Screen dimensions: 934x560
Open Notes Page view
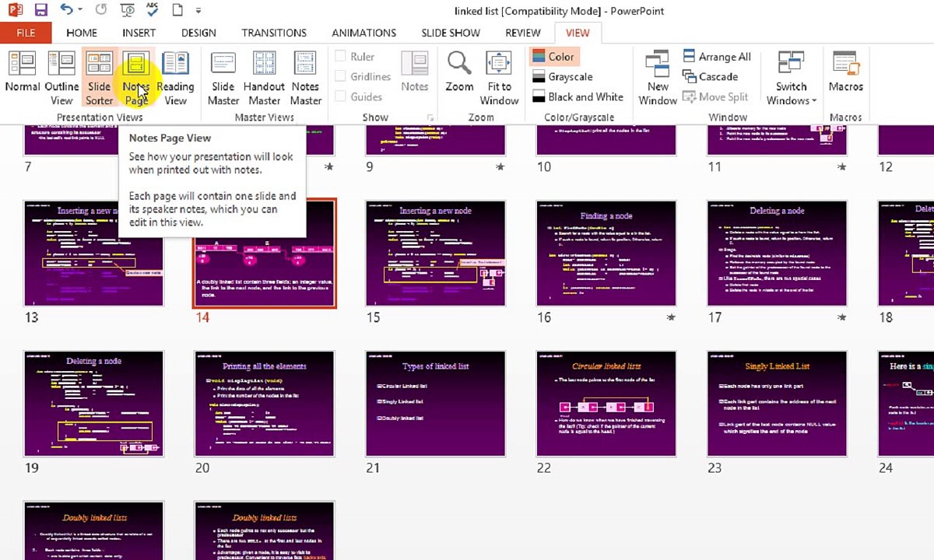click(x=136, y=78)
